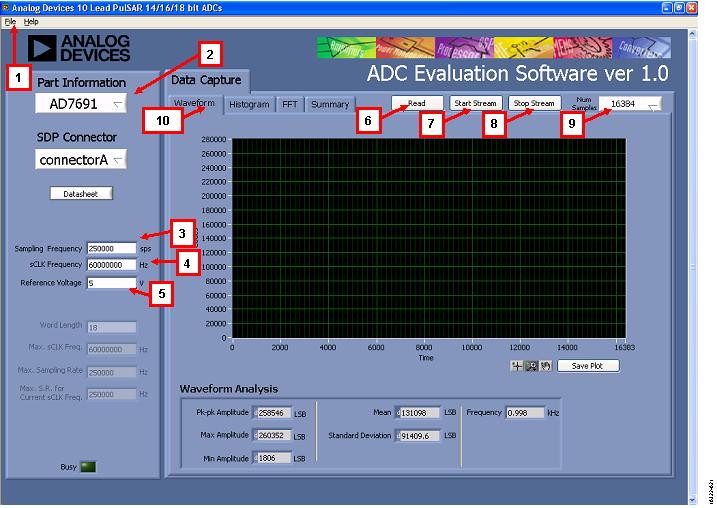Open the AD7691 part selection dropdown
The width and height of the screenshot is (717, 508).
click(x=81, y=104)
